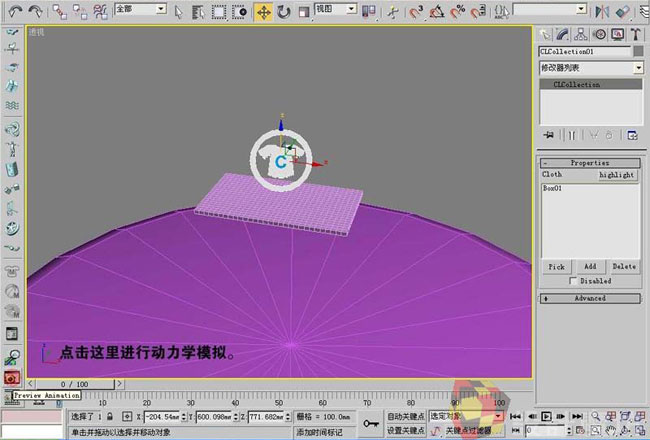Click the time slider left arrow
Image resolution: width=650 pixels, height=440 pixels.
tap(31, 384)
